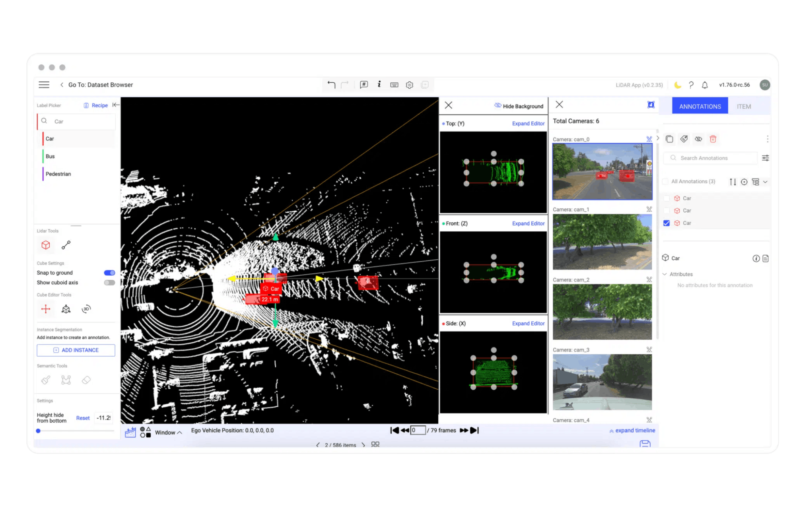Hide annotations with the eye icon
The height and width of the screenshot is (532, 795).
point(698,139)
